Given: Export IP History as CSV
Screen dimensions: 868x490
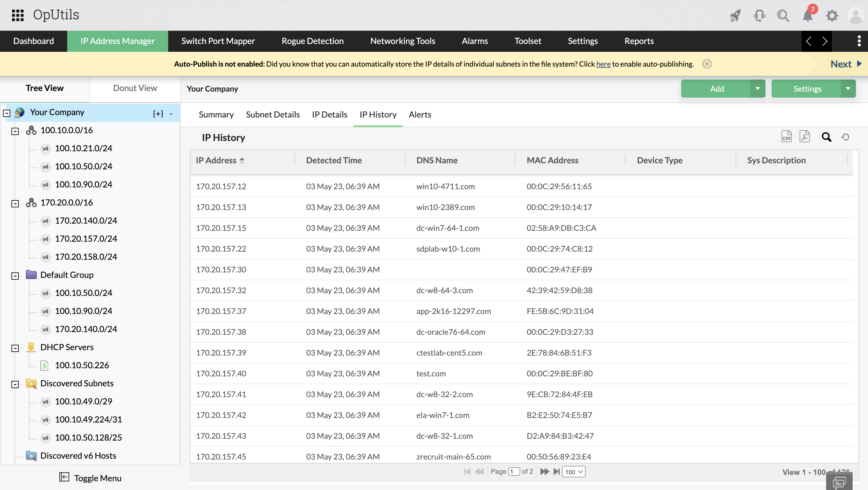Looking at the screenshot, I should 786,137.
